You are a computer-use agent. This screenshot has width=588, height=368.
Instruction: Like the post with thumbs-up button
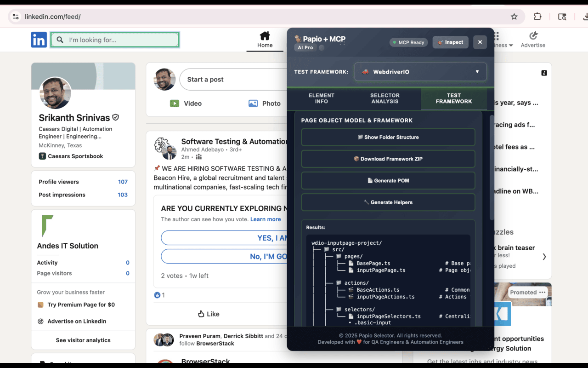[209, 314]
